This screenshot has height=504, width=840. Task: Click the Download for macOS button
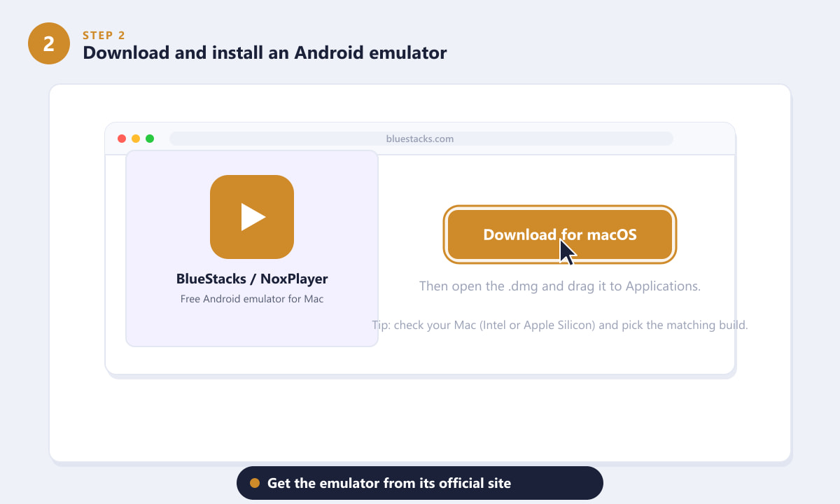(x=560, y=234)
